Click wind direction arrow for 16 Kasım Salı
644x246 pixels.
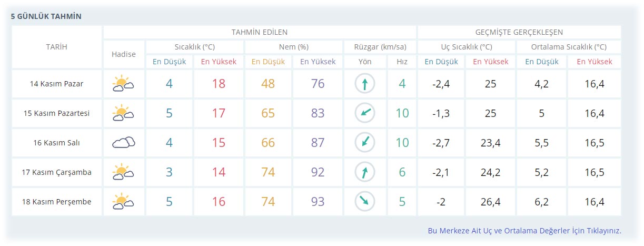click(364, 143)
